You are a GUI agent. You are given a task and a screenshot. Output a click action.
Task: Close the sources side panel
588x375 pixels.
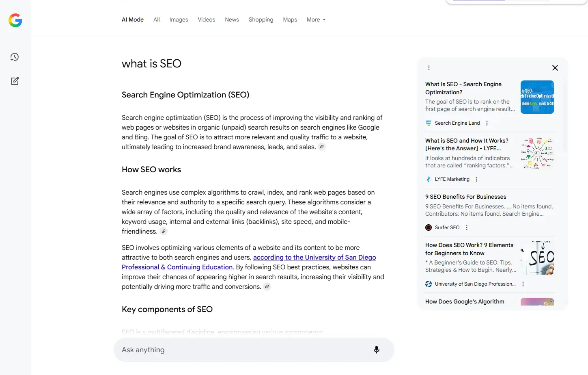point(555,68)
